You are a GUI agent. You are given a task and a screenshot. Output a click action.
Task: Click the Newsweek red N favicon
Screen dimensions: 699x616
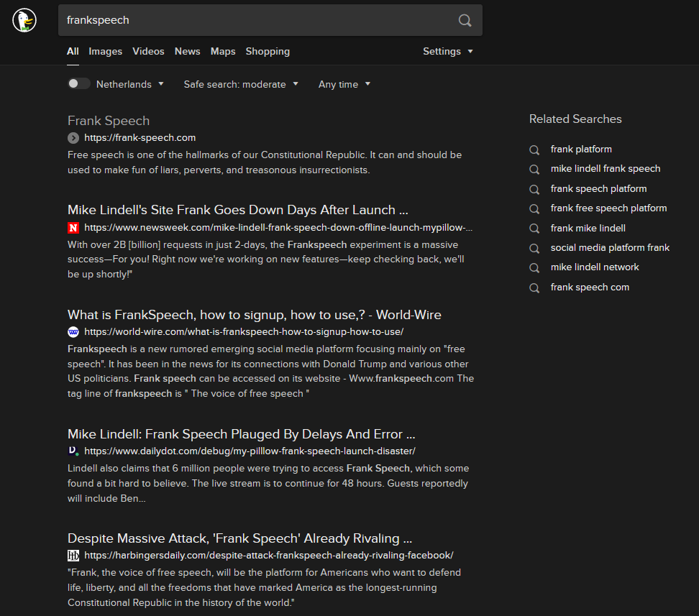[73, 228]
